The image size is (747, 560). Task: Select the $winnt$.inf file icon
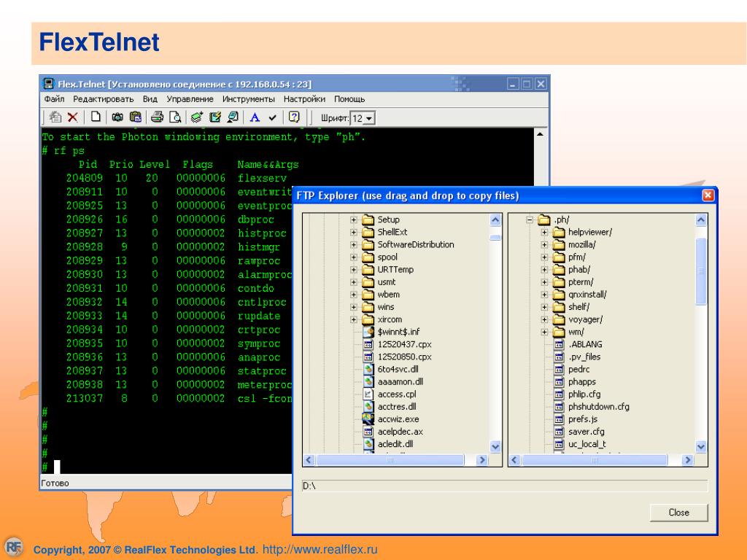pyautogui.click(x=368, y=332)
